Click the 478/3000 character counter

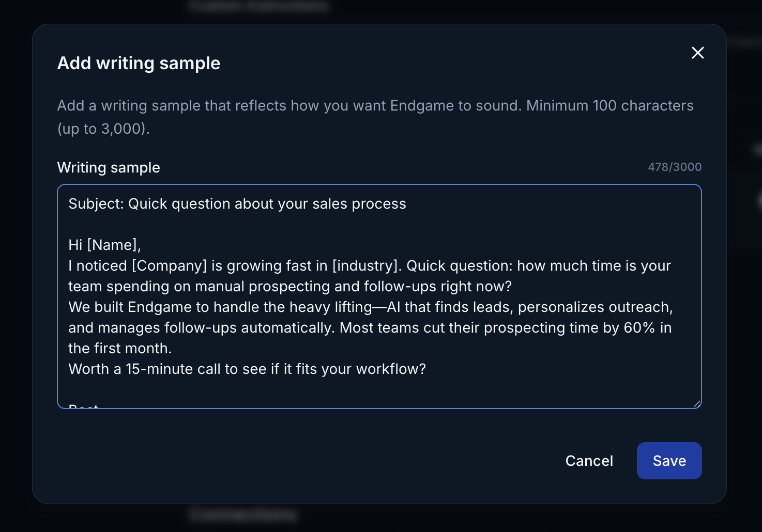click(x=675, y=166)
